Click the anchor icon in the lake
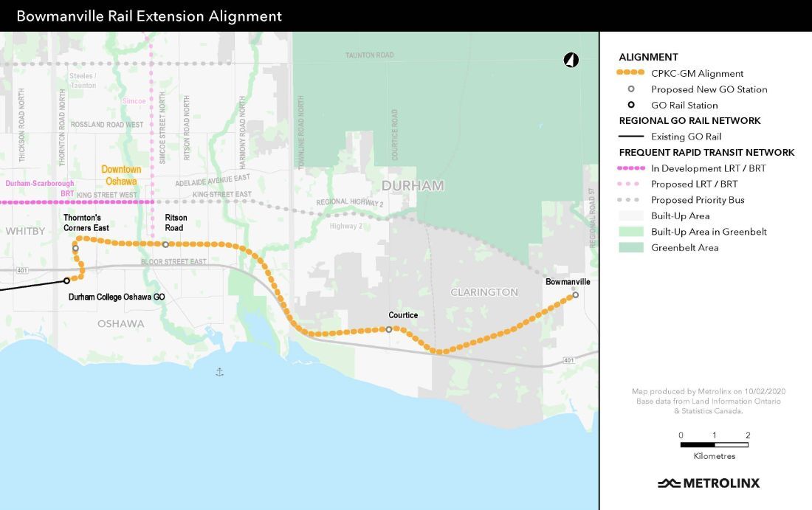 click(219, 372)
